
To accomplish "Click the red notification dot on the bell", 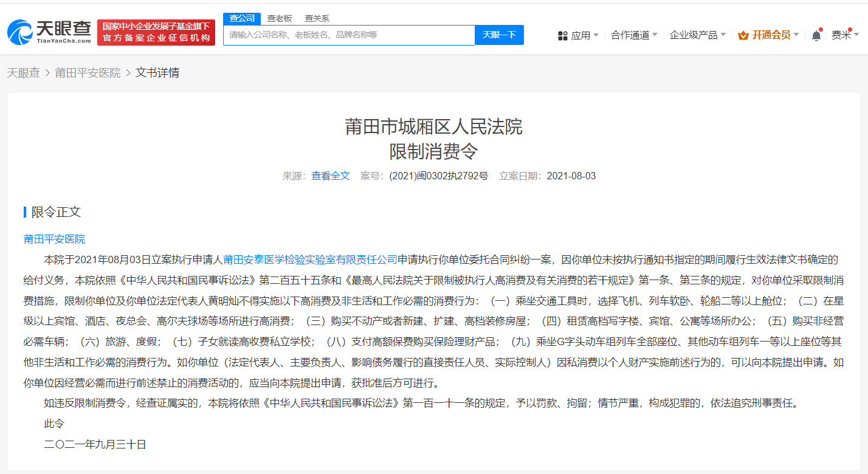I will pos(821,29).
